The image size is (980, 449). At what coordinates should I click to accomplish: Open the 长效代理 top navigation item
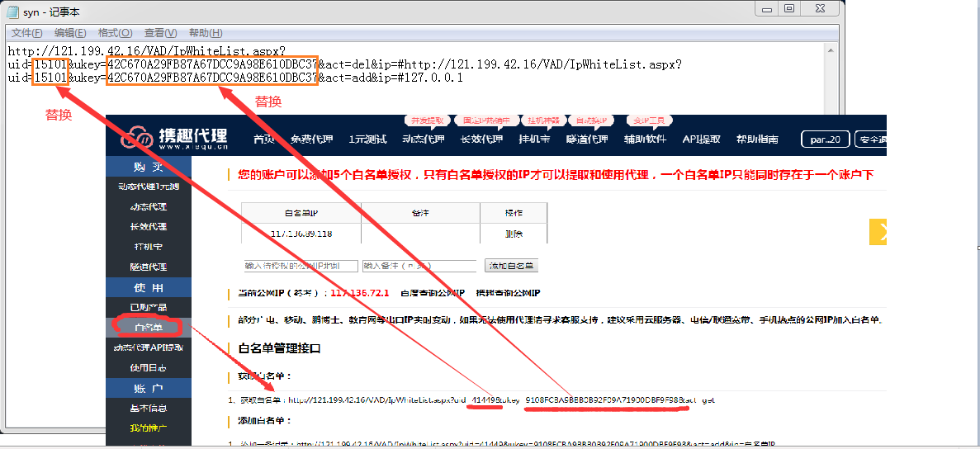(x=481, y=139)
